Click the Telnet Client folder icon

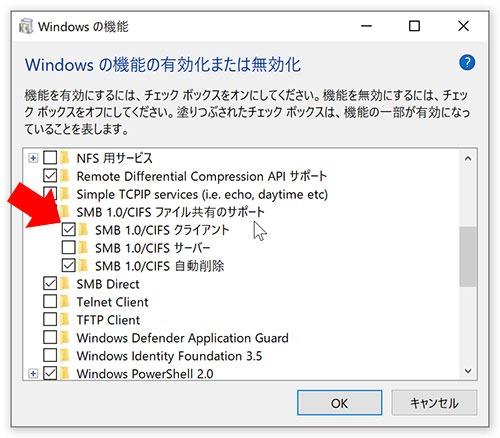point(65,302)
